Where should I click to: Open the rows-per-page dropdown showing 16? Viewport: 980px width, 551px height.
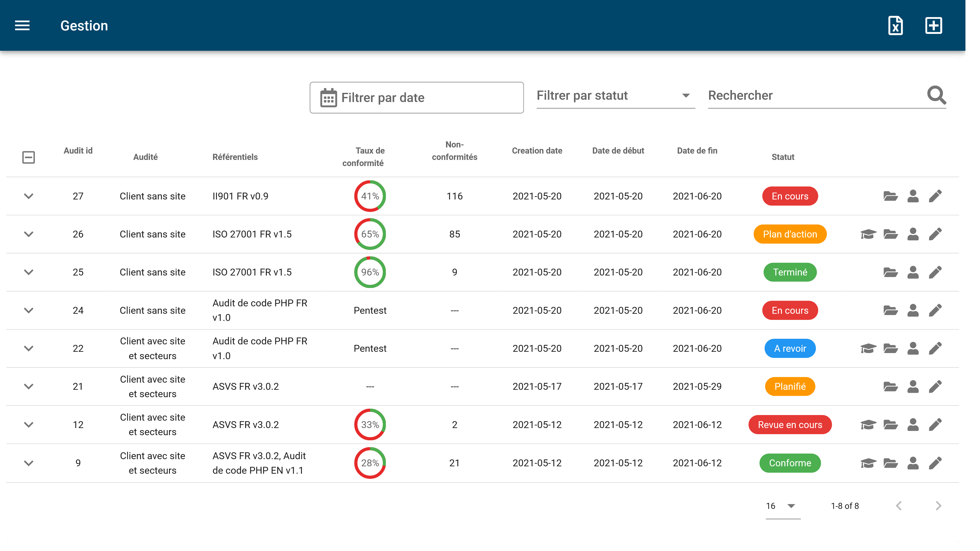pos(780,506)
